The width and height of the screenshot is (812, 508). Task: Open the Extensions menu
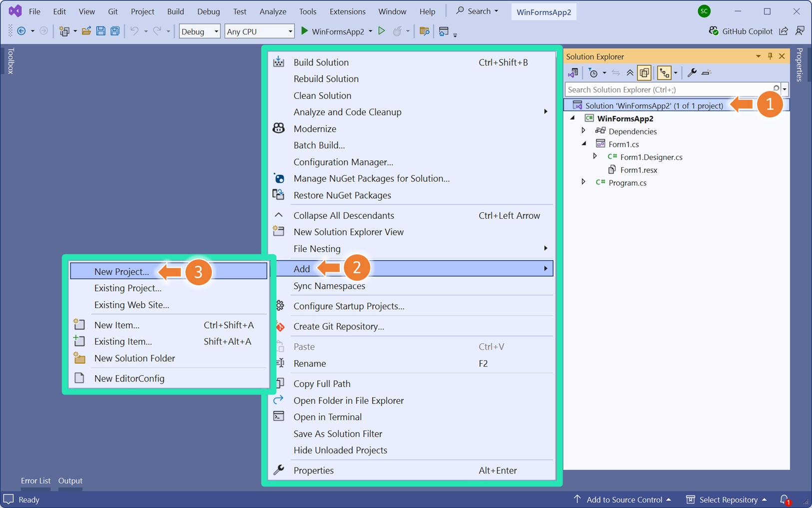(x=347, y=11)
